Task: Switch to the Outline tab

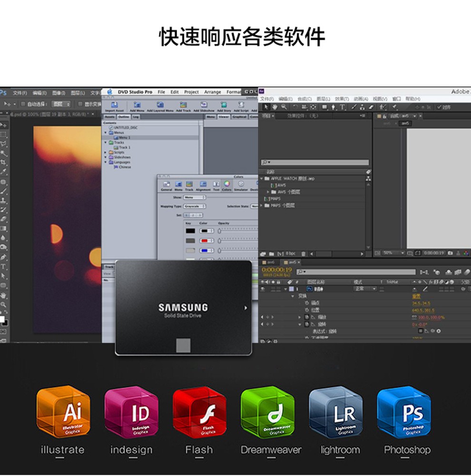Action: click(123, 117)
